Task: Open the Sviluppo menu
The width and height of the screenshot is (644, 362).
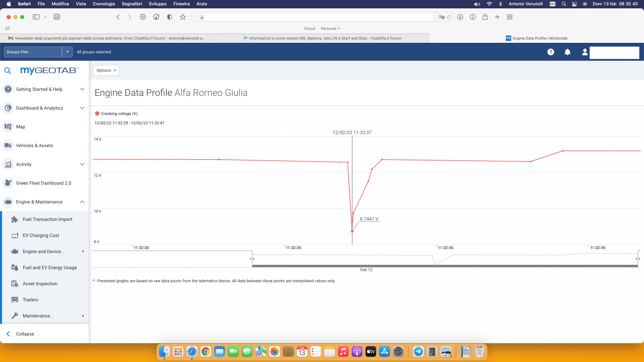Action: [x=158, y=4]
